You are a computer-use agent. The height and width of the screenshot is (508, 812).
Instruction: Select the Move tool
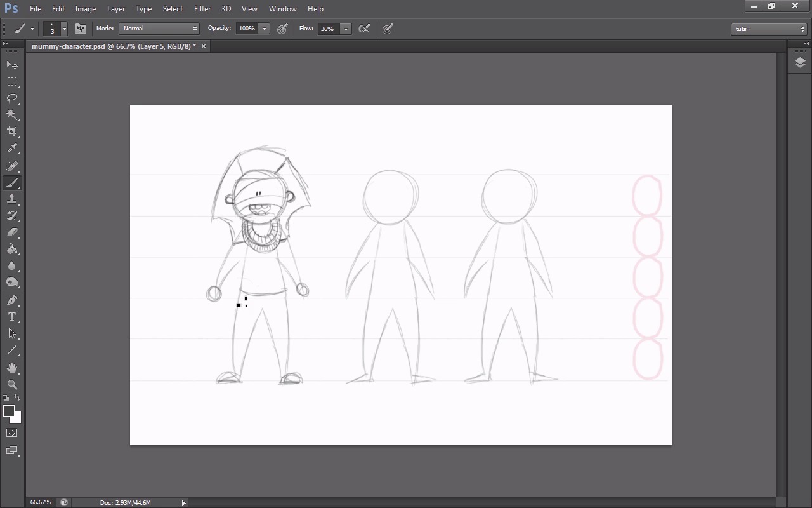coord(12,65)
